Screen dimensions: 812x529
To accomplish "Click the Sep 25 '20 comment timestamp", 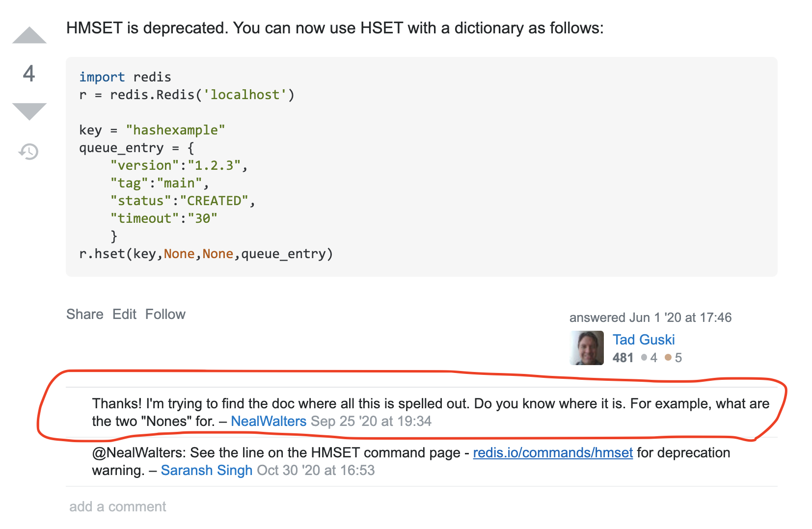I will [x=371, y=421].
